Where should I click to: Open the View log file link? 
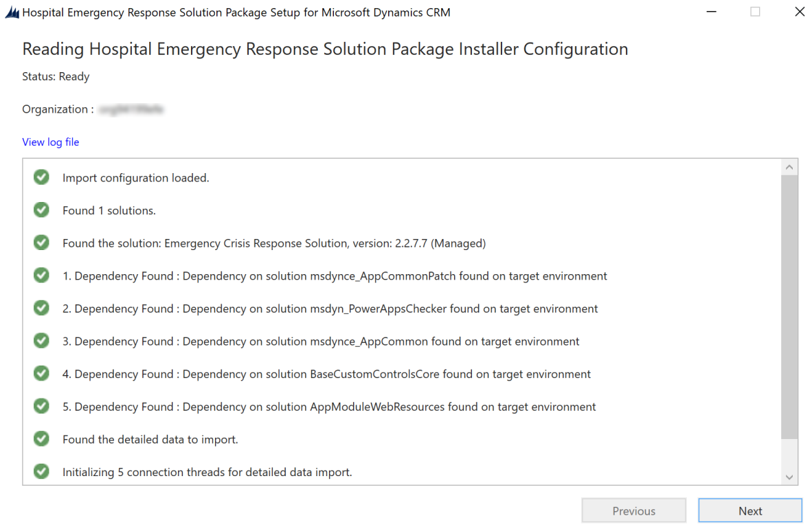coord(51,142)
